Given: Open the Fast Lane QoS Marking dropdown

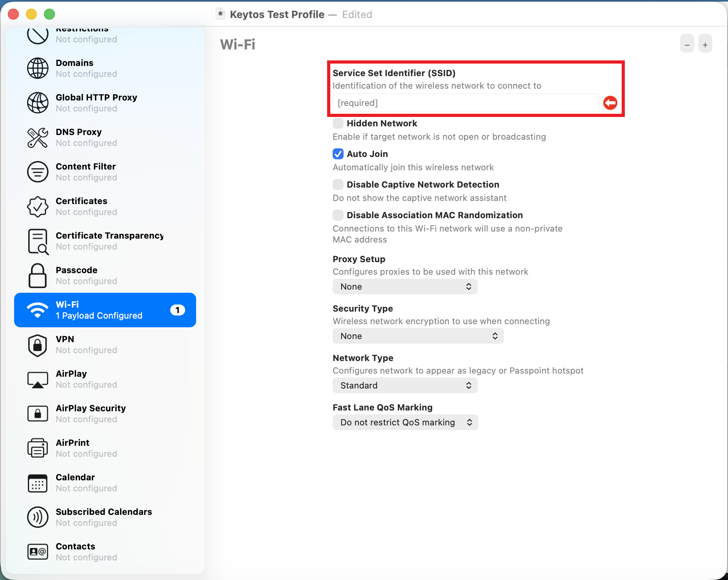Looking at the screenshot, I should (x=406, y=422).
